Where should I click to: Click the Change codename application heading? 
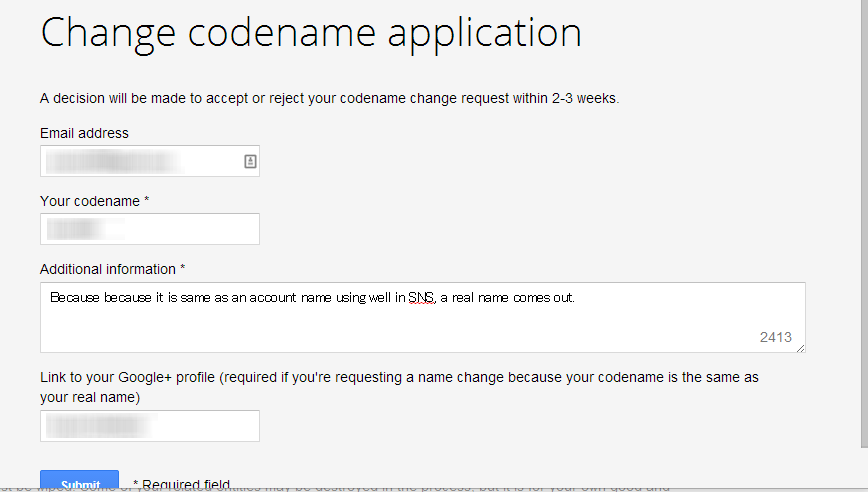[x=310, y=33]
